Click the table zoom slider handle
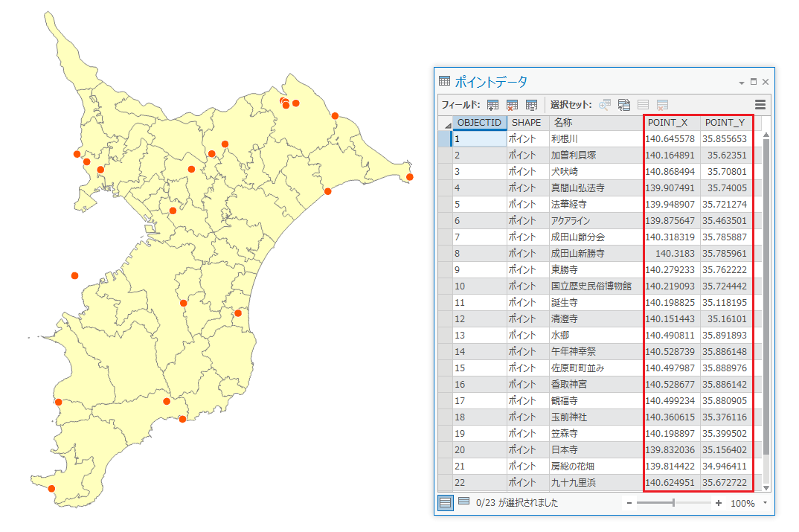 (674, 503)
